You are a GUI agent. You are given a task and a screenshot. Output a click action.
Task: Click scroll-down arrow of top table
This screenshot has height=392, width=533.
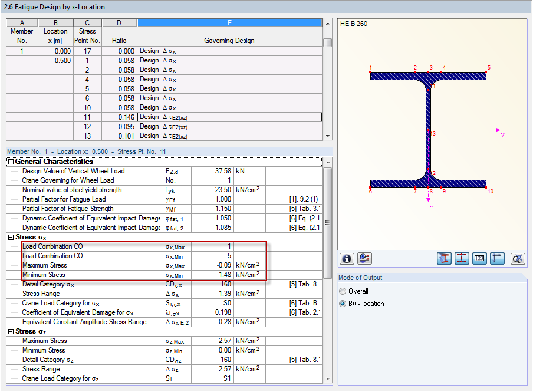[x=328, y=136]
